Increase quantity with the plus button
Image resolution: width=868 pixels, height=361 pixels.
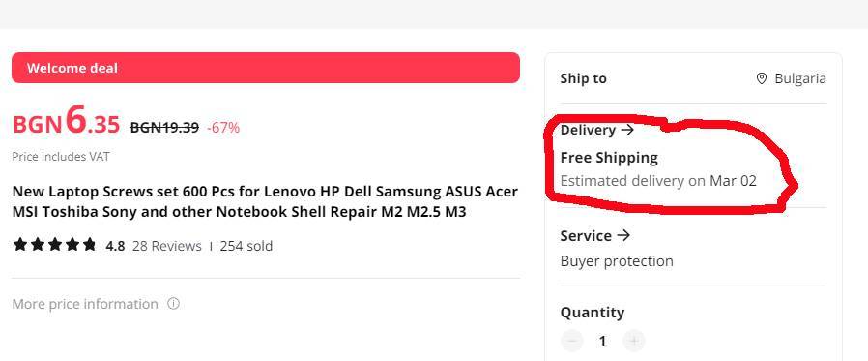(x=634, y=340)
